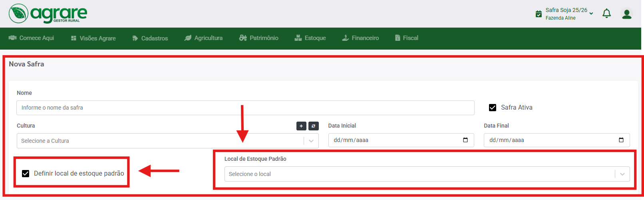Expand the Safra Soja 25/26 selector
This screenshot has height=200, width=644.
591,14
